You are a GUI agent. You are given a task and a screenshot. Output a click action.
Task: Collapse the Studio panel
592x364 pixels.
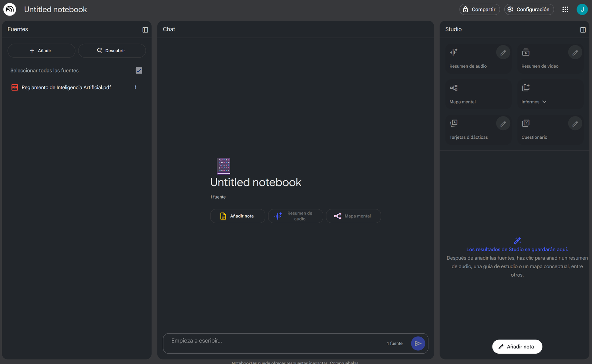click(x=583, y=30)
